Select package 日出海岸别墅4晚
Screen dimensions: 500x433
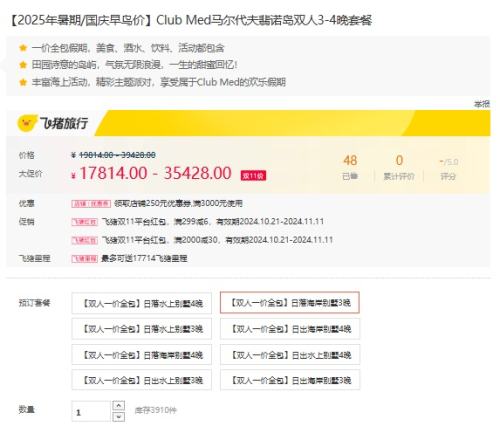290,329
